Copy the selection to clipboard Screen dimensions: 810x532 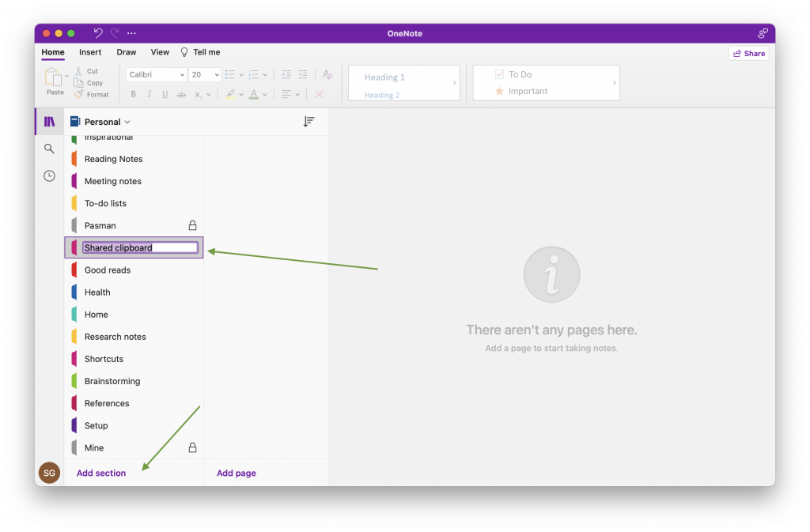[78, 82]
